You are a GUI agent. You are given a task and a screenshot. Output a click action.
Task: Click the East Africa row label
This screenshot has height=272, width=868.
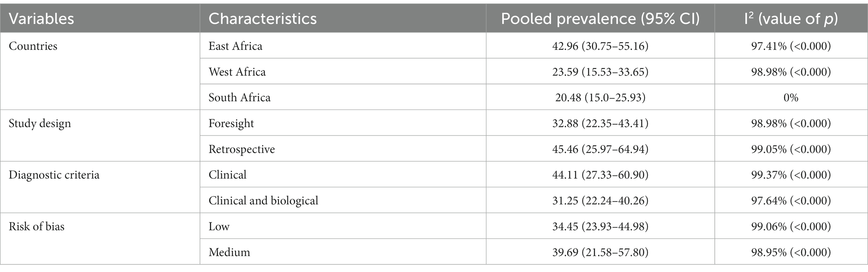pyautogui.click(x=235, y=46)
